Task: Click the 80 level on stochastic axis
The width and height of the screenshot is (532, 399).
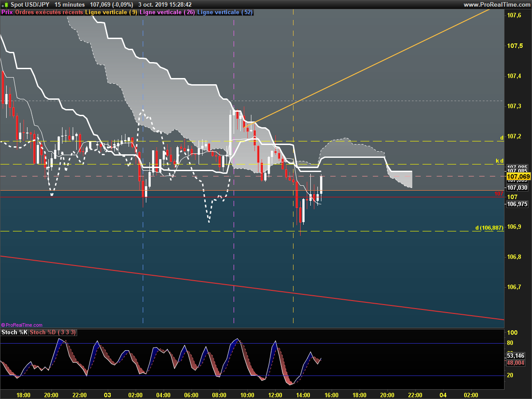Action: [510, 343]
